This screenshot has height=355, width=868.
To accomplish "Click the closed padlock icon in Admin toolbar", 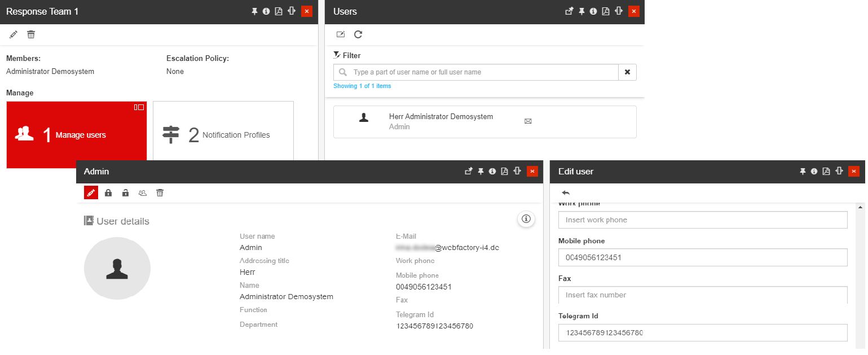I will [x=108, y=193].
